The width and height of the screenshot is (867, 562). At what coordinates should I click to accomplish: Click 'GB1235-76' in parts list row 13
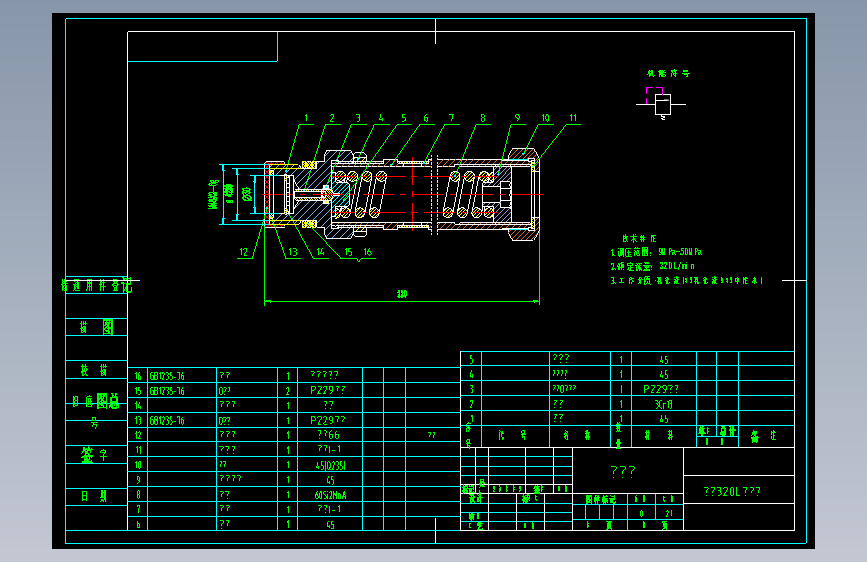click(x=167, y=421)
